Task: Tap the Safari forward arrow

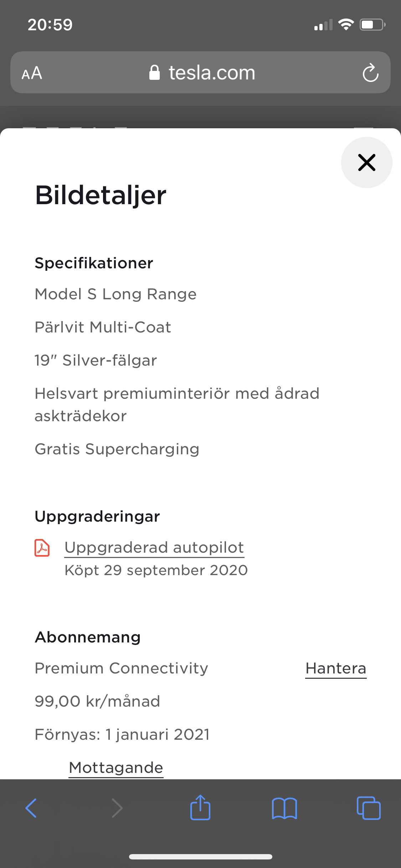Action: pyautogui.click(x=117, y=808)
